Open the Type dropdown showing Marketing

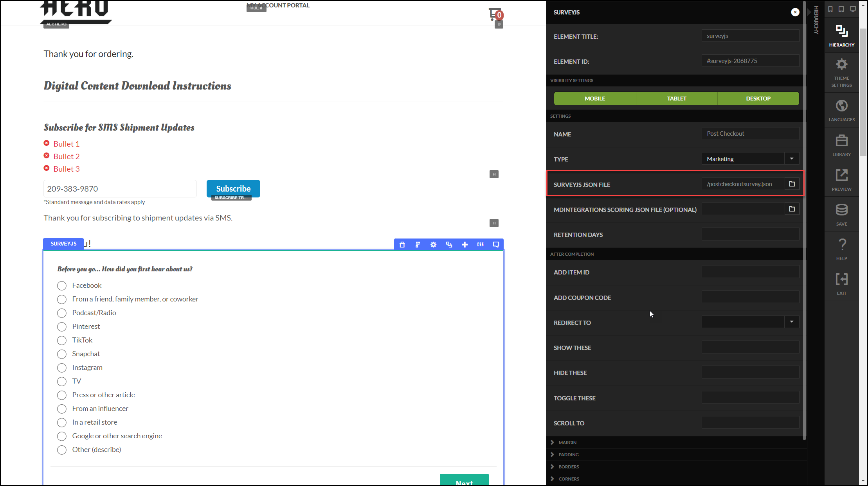tap(750, 159)
